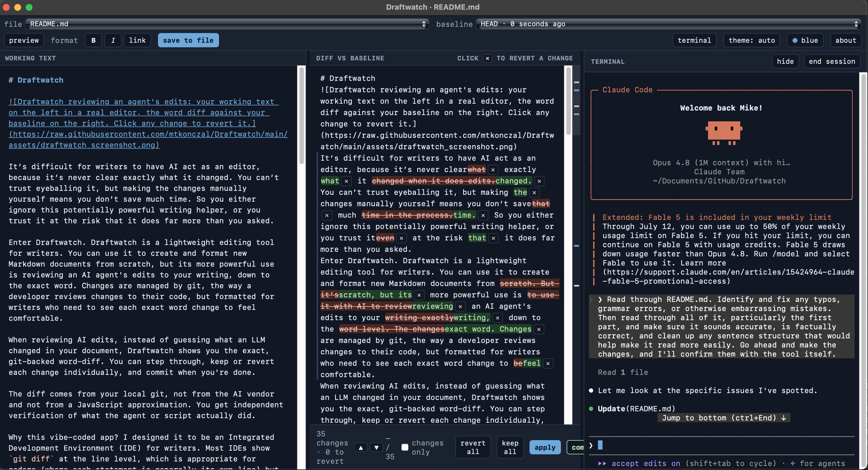Click 'keep all' changes

pos(510,447)
